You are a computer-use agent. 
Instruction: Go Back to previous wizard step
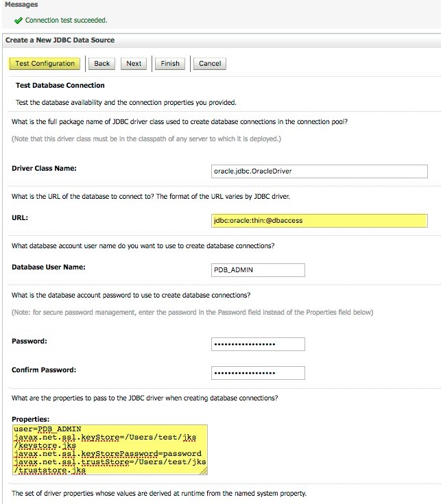pyautogui.click(x=102, y=64)
